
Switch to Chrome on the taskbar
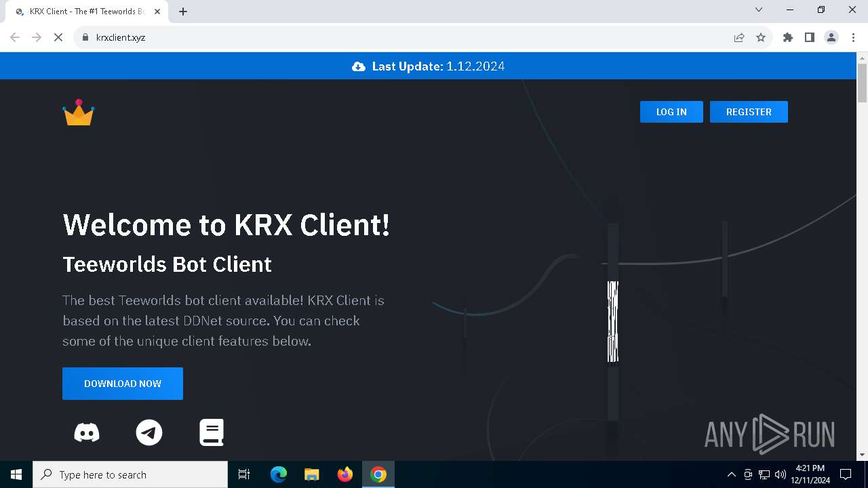click(x=378, y=474)
